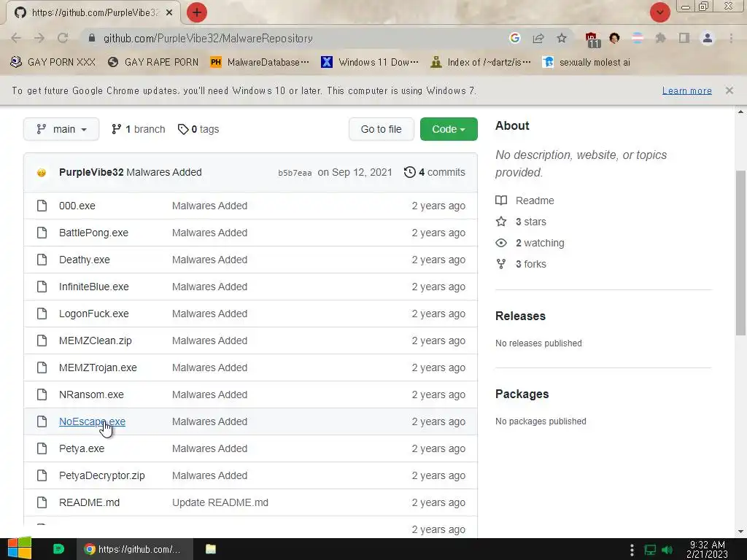The image size is (747, 560).
Task: Click fork icon beside 3 forks
Action: (501, 264)
